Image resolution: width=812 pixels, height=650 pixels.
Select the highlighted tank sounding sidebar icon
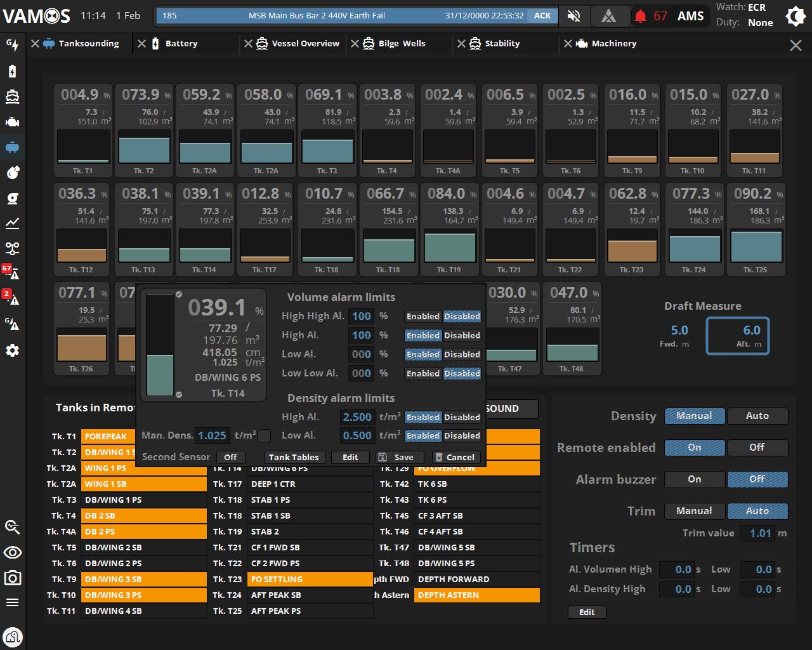click(x=12, y=147)
